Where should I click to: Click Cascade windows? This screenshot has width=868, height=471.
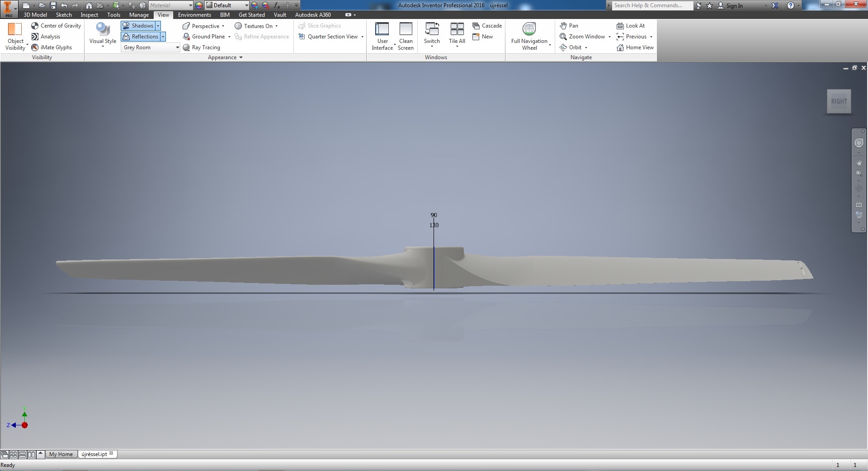[487, 26]
